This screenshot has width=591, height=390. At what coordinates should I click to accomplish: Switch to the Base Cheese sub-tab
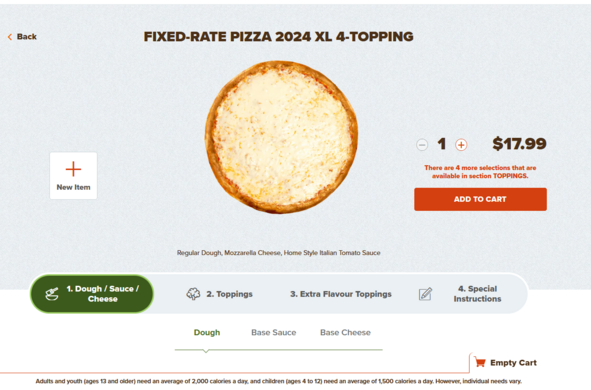(345, 333)
